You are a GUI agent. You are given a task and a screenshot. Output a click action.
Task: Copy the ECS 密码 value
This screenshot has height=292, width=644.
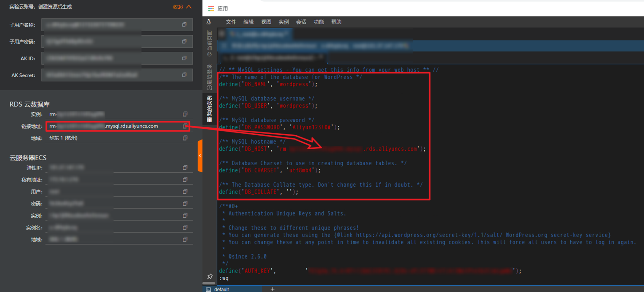pyautogui.click(x=185, y=204)
